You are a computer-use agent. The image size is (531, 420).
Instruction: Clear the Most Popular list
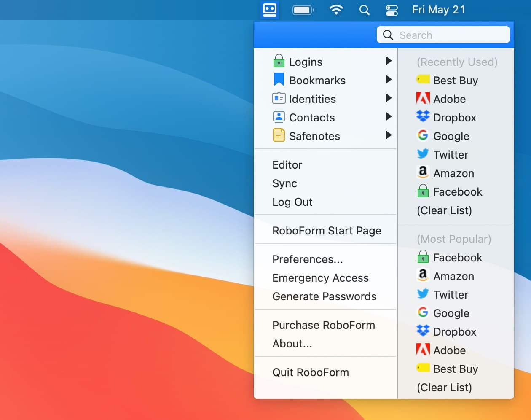(x=444, y=388)
